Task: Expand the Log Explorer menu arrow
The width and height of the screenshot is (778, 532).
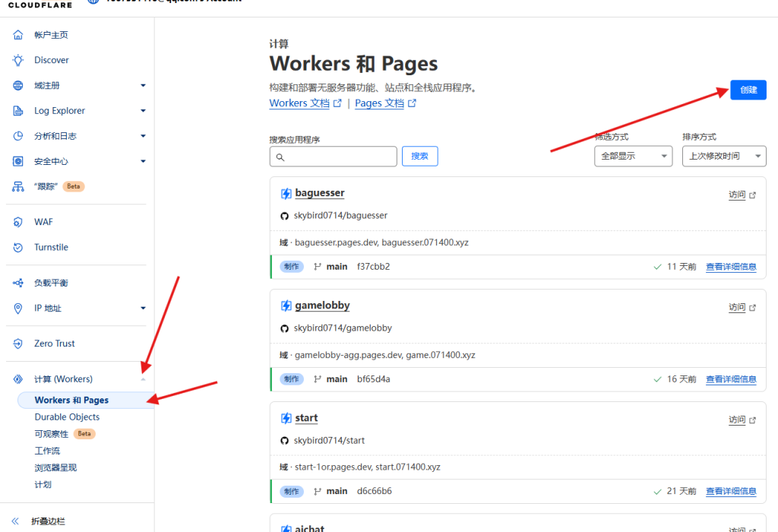Action: [143, 111]
